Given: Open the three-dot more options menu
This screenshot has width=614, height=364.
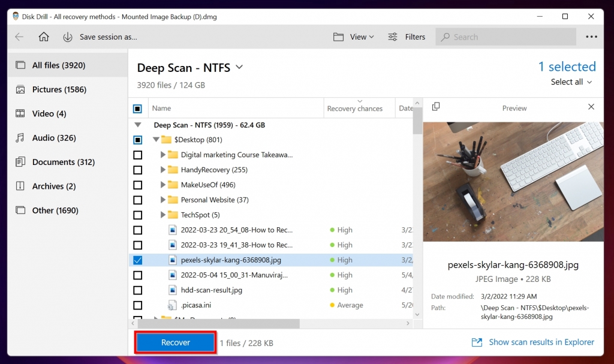Looking at the screenshot, I should pyautogui.click(x=591, y=37).
